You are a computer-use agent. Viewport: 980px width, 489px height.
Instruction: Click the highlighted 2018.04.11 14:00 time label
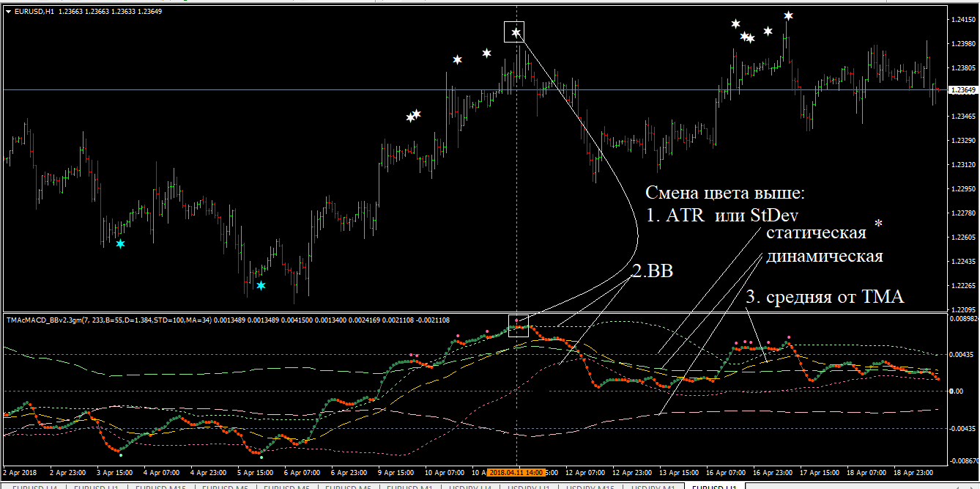click(x=516, y=474)
